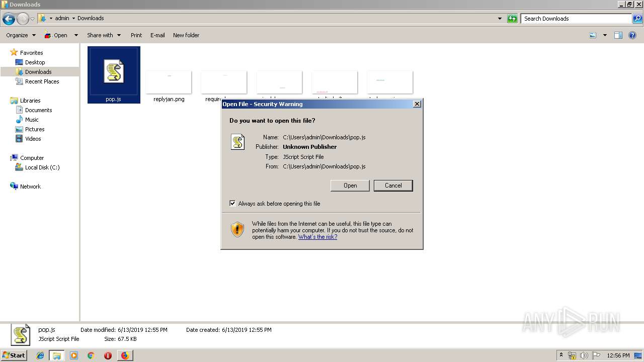The width and height of the screenshot is (644, 362).
Task: Click the search magnifier icon
Action: [637, 19]
